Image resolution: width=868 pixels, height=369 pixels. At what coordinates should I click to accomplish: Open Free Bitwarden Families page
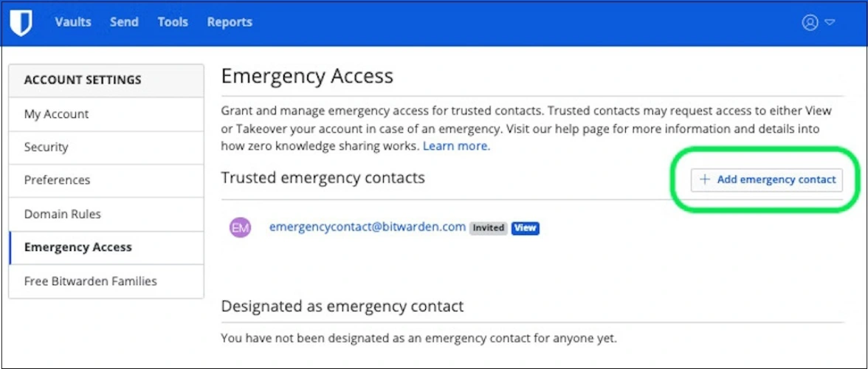point(90,281)
